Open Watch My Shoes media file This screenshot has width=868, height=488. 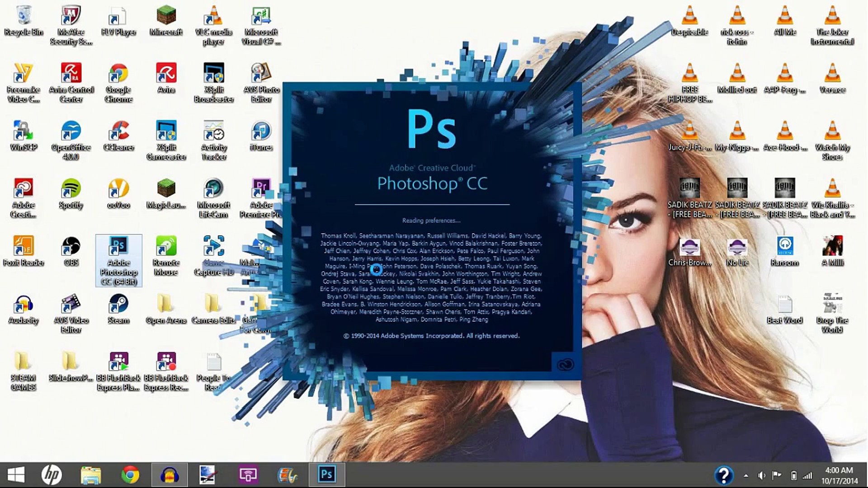pyautogui.click(x=832, y=141)
